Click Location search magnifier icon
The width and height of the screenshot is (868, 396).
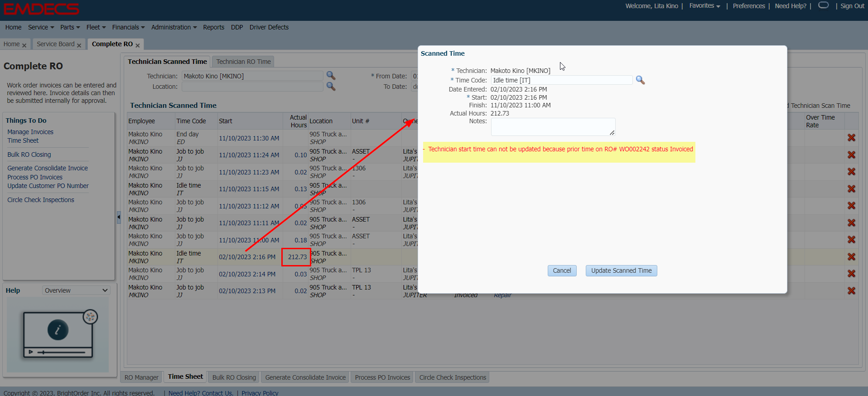click(x=331, y=86)
